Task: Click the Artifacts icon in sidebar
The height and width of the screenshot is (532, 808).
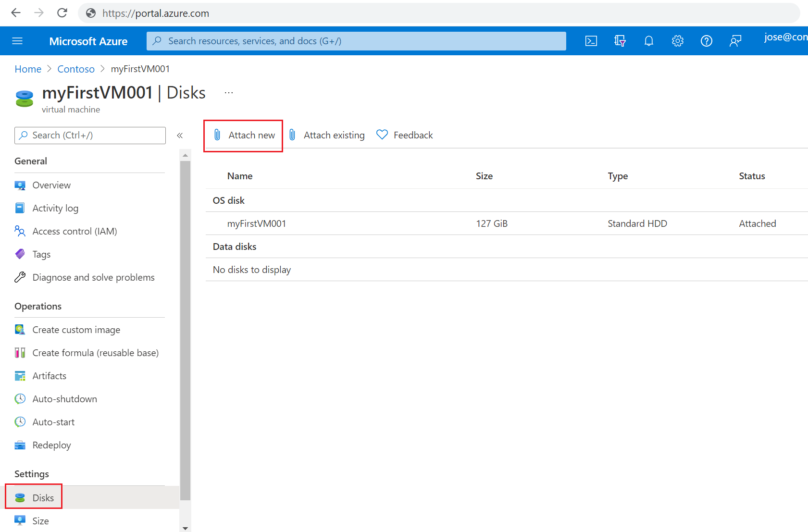Action: tap(20, 376)
